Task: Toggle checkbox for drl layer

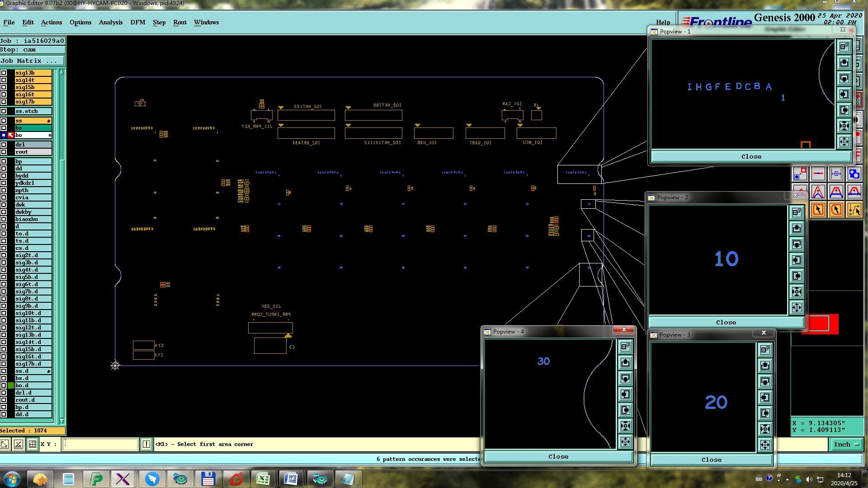Action: pos(4,145)
